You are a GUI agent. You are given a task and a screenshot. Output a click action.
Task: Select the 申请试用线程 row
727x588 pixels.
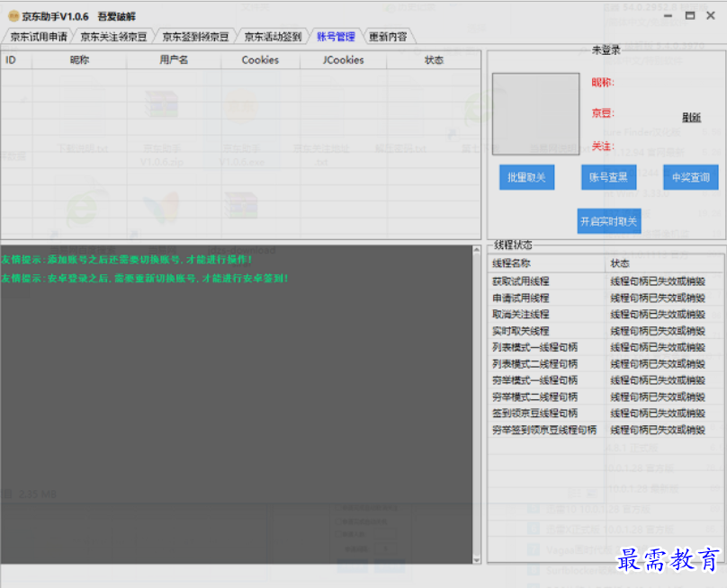(x=606, y=298)
